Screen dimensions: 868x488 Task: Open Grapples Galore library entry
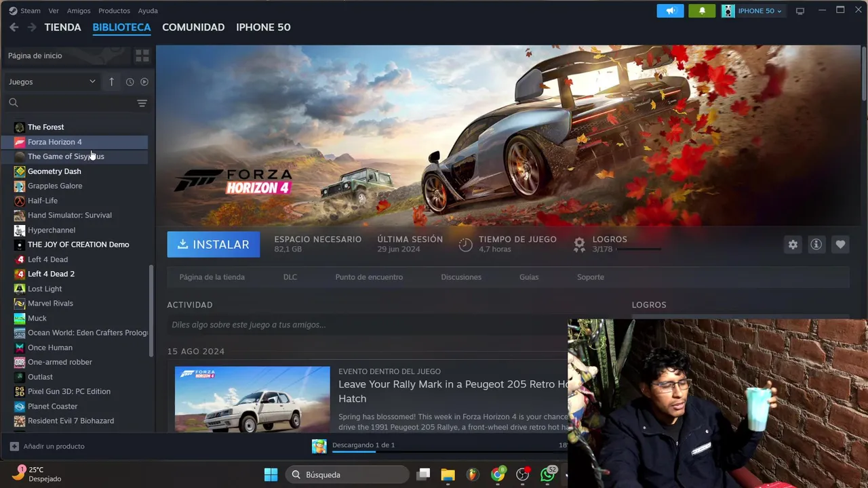(x=75, y=186)
